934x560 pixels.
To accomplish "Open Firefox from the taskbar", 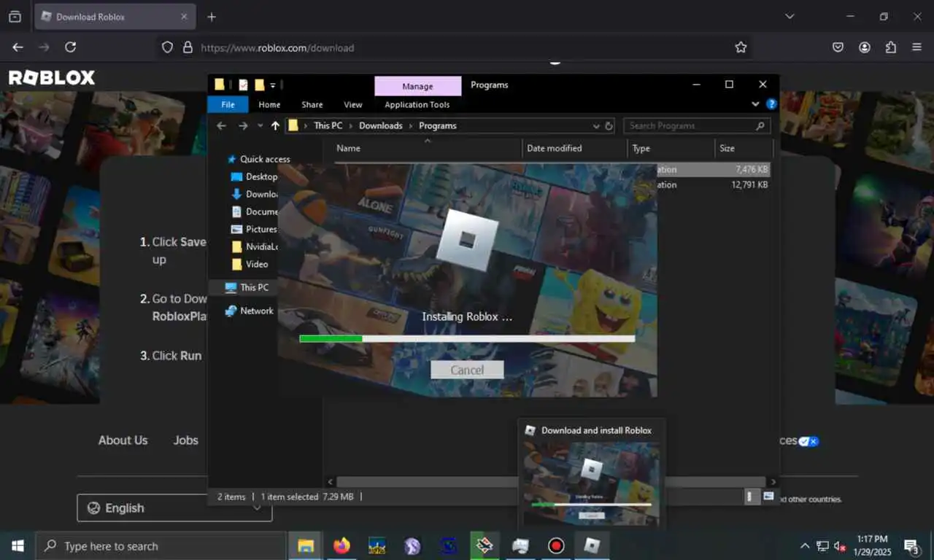I will 341,546.
